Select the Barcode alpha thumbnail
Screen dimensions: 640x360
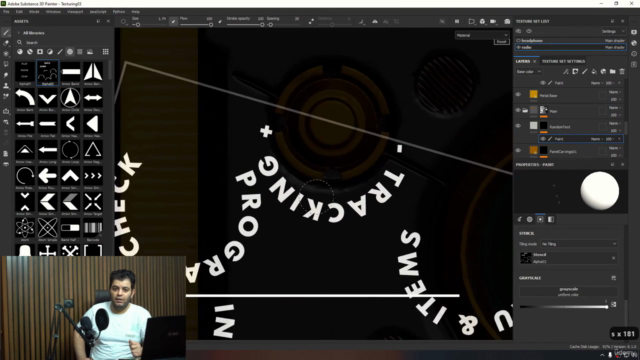click(93, 228)
